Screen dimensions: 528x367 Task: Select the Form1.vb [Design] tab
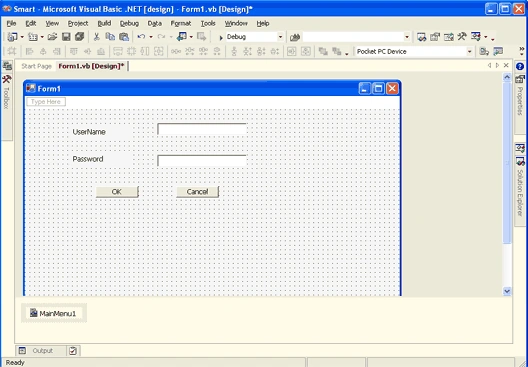click(x=91, y=66)
